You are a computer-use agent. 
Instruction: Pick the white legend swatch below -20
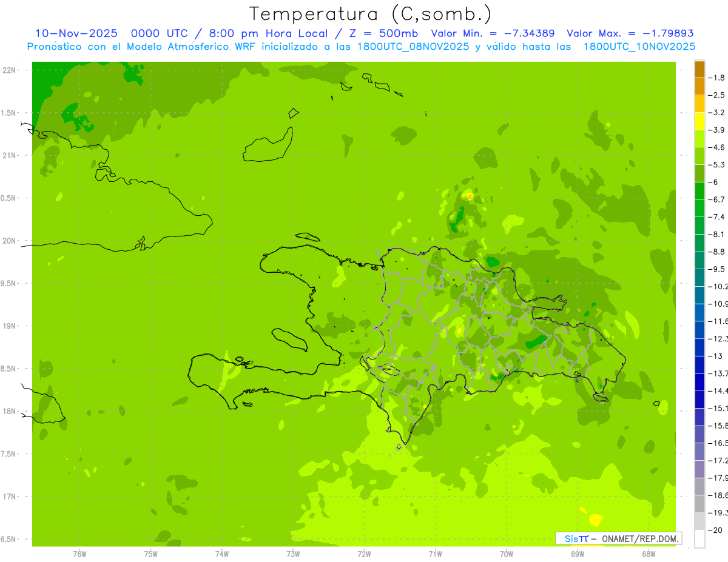[699, 539]
